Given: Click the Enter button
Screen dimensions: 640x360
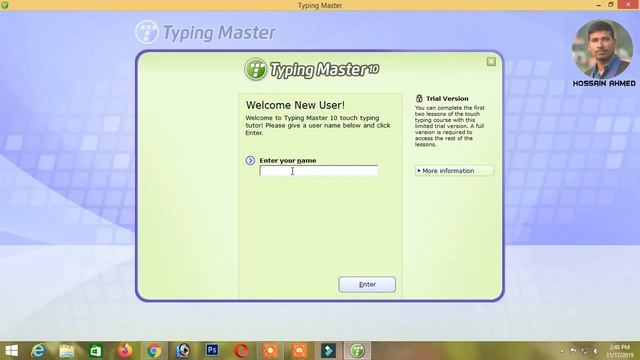Looking at the screenshot, I should pyautogui.click(x=367, y=284).
